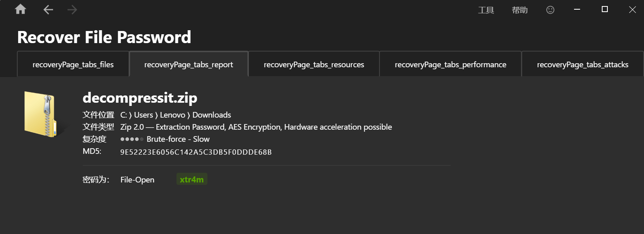Click the complexity dots indicator
Viewport: 644px width, 234px height.
tap(132, 139)
